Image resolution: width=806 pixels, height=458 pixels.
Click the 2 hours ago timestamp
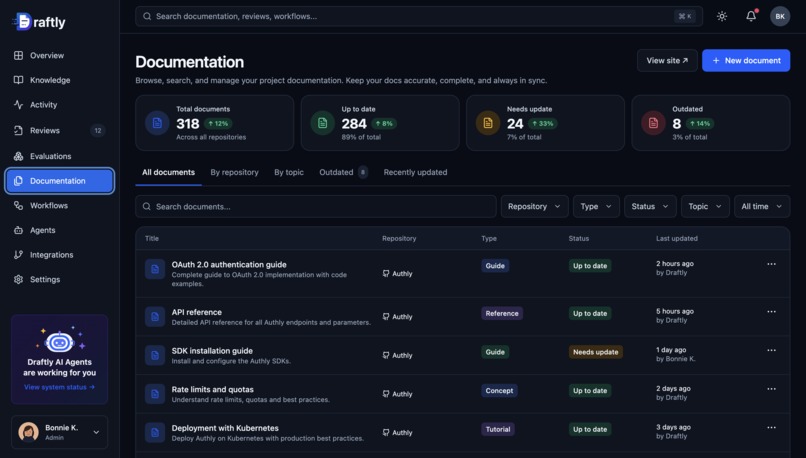coord(674,264)
